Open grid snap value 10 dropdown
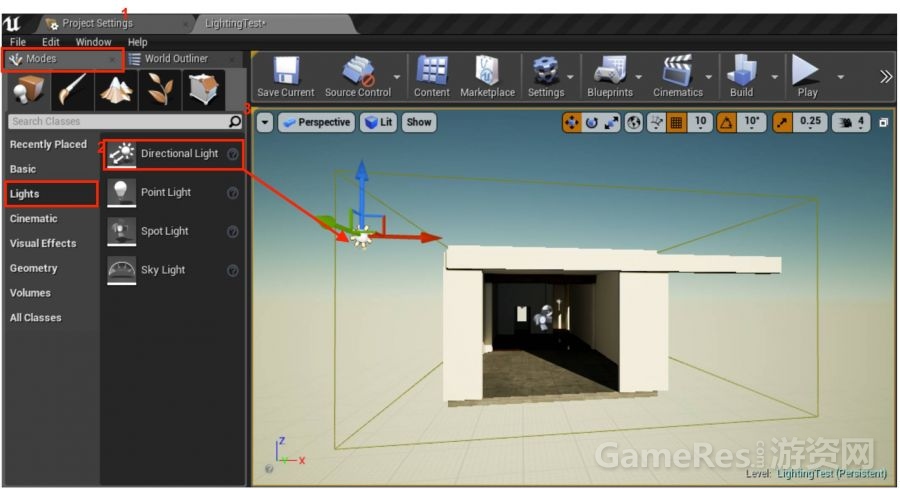900x489 pixels. pos(700,122)
